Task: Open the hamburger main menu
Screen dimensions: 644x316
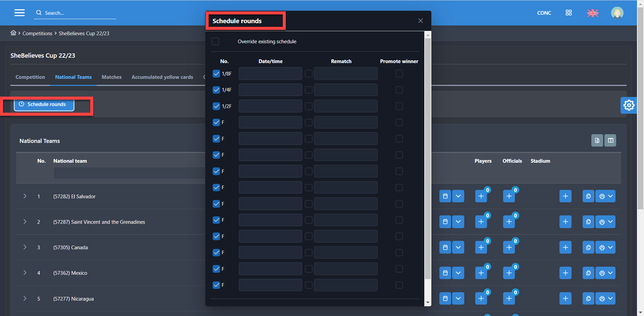Action: pyautogui.click(x=19, y=13)
